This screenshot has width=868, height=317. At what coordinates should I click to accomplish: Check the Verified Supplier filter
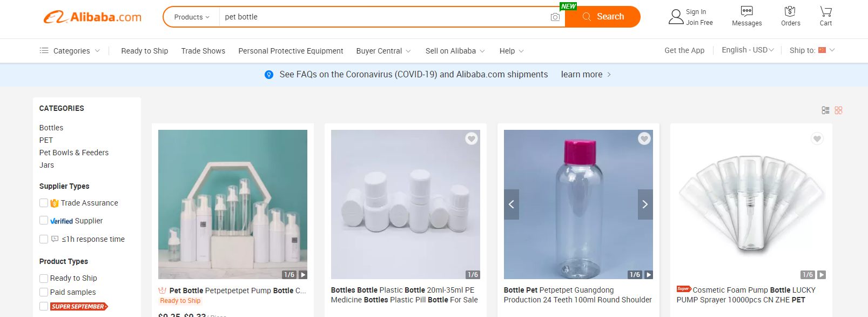[44, 221]
